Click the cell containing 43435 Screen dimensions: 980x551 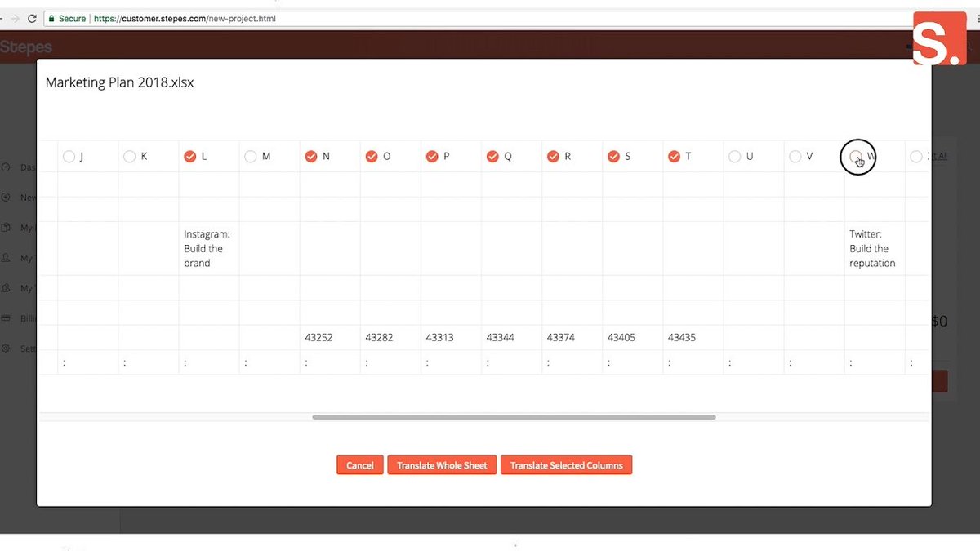point(693,337)
